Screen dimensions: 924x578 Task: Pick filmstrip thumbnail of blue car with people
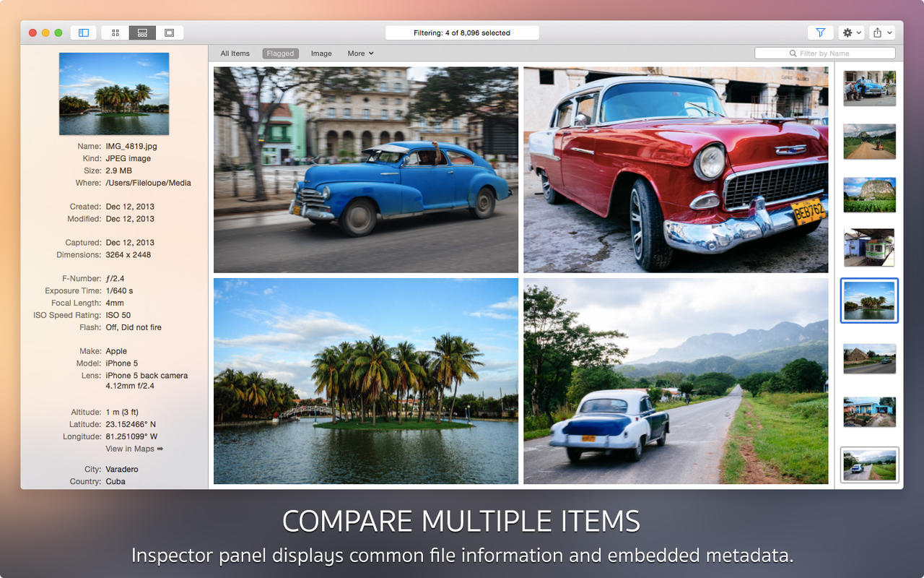tap(870, 88)
